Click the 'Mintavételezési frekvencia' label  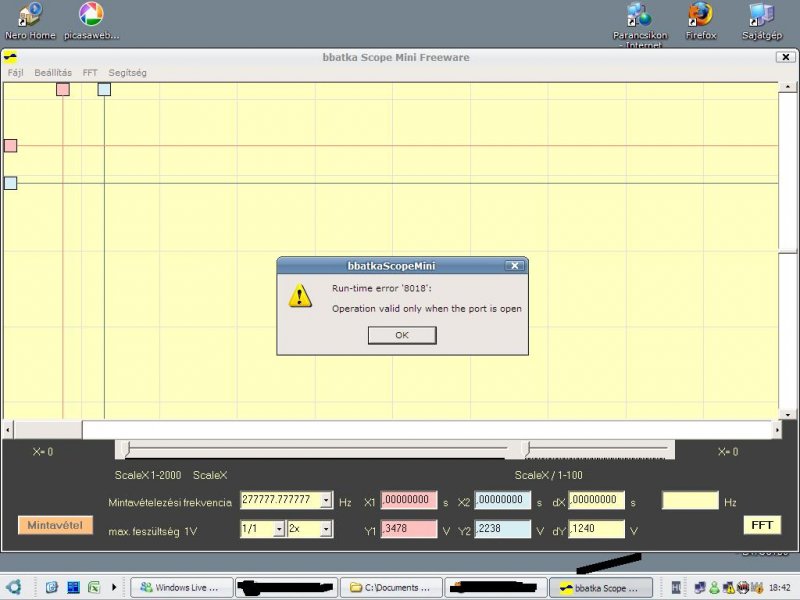tap(170, 503)
